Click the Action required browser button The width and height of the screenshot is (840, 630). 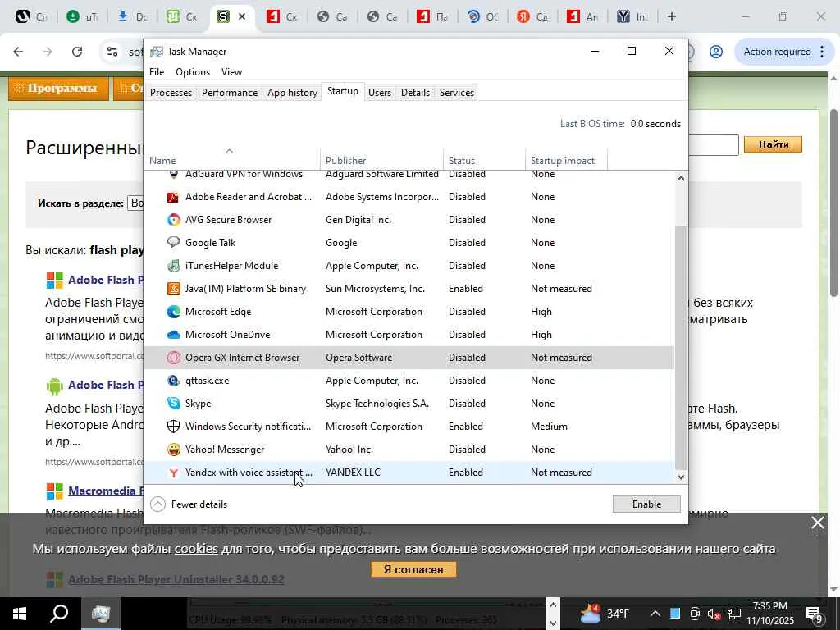(783, 52)
